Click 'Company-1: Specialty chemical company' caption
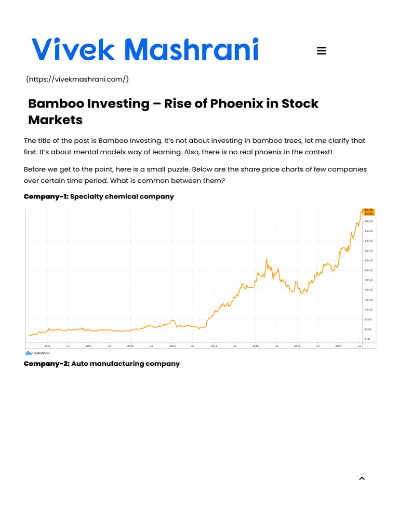The width and height of the screenshot is (399, 532). point(99,196)
